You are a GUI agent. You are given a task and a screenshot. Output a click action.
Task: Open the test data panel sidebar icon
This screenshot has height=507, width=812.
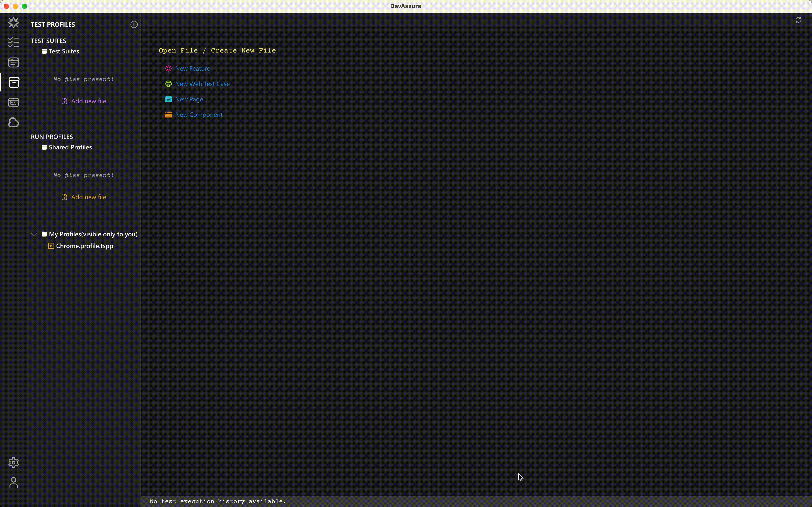(x=13, y=102)
